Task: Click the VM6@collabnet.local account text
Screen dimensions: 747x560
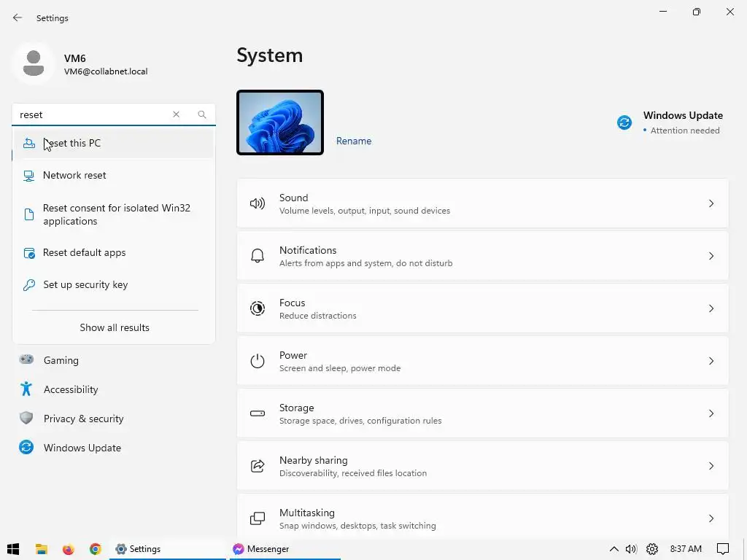Action: (106, 71)
